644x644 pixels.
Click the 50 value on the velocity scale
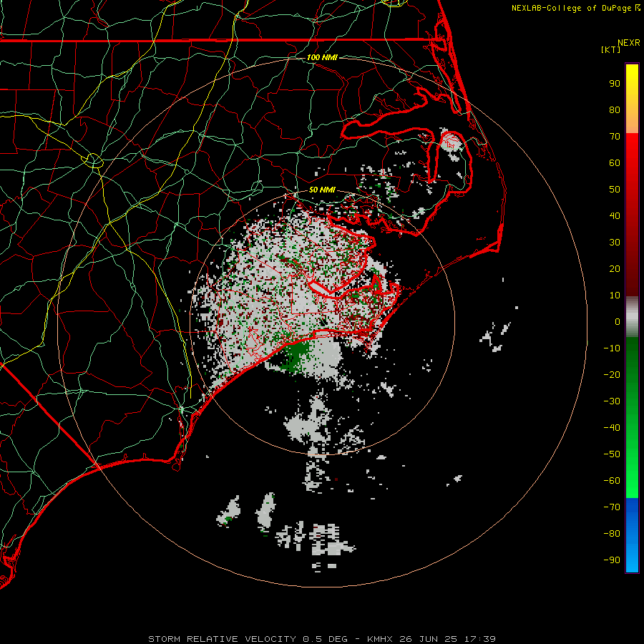(615, 190)
